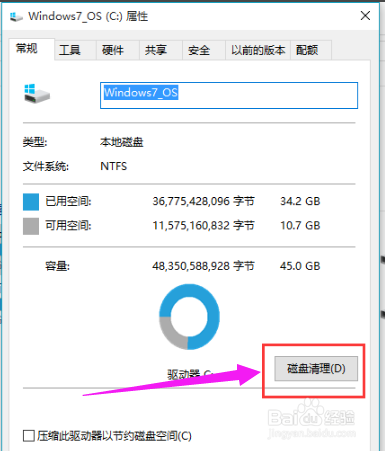The width and height of the screenshot is (385, 451).
Task: Click the 10.7 GB free size
Action: [x=300, y=226]
